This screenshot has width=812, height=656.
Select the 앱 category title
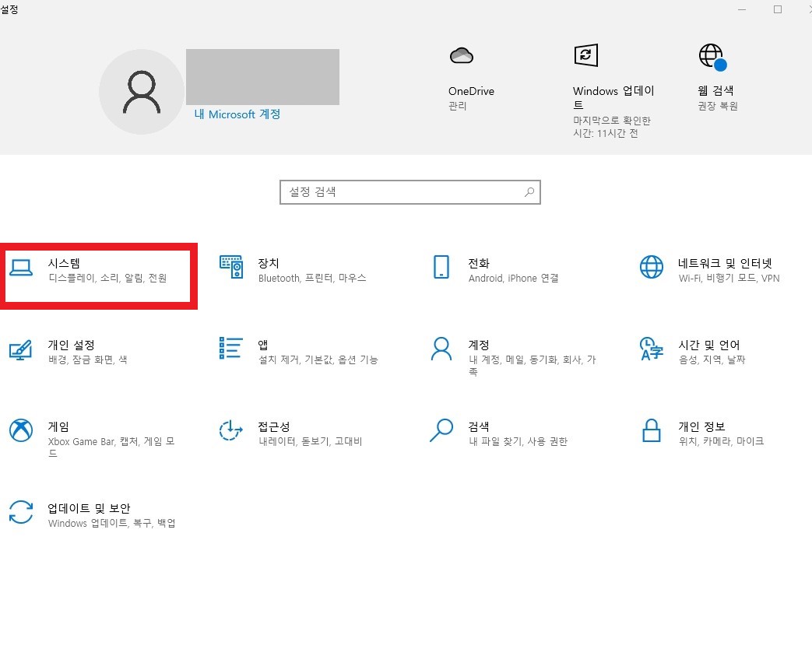pos(263,345)
